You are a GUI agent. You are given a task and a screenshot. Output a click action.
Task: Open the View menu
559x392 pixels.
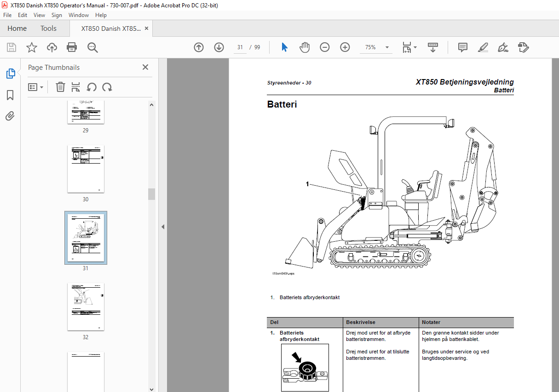(x=40, y=15)
